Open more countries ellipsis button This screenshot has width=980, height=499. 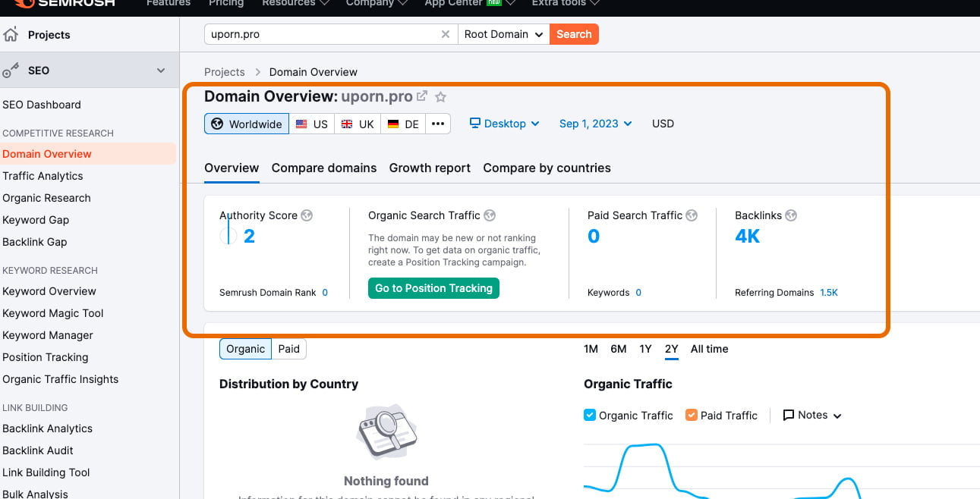click(x=438, y=124)
